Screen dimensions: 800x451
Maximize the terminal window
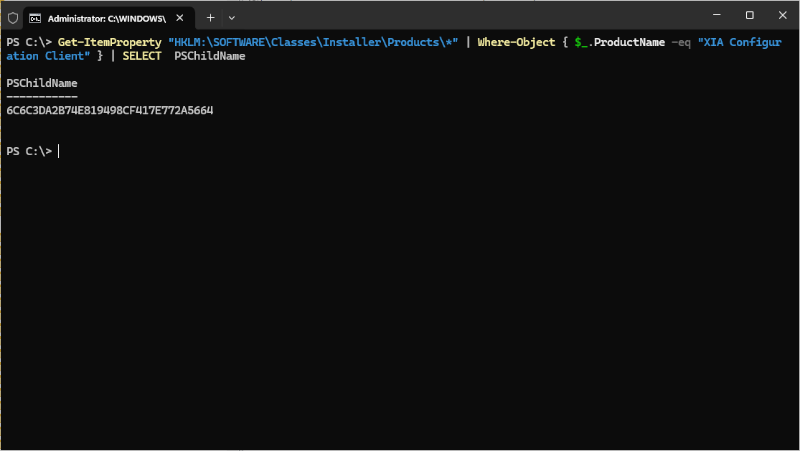pos(749,16)
